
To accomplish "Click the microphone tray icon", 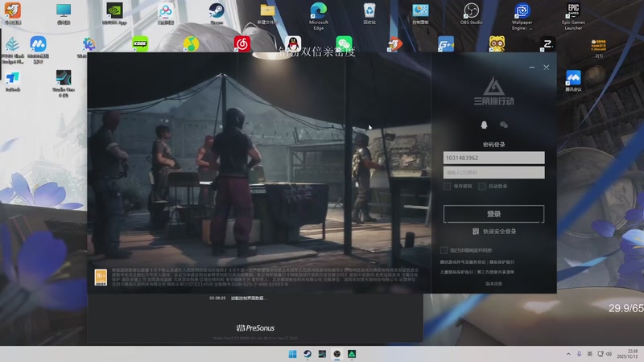I will [579, 354].
